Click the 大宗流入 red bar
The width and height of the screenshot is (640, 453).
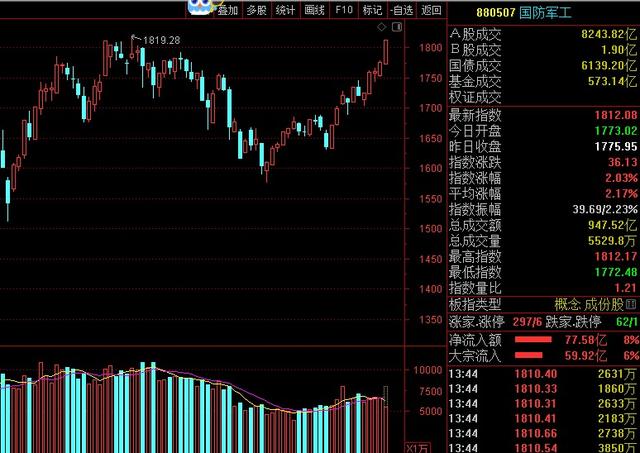tap(529, 355)
